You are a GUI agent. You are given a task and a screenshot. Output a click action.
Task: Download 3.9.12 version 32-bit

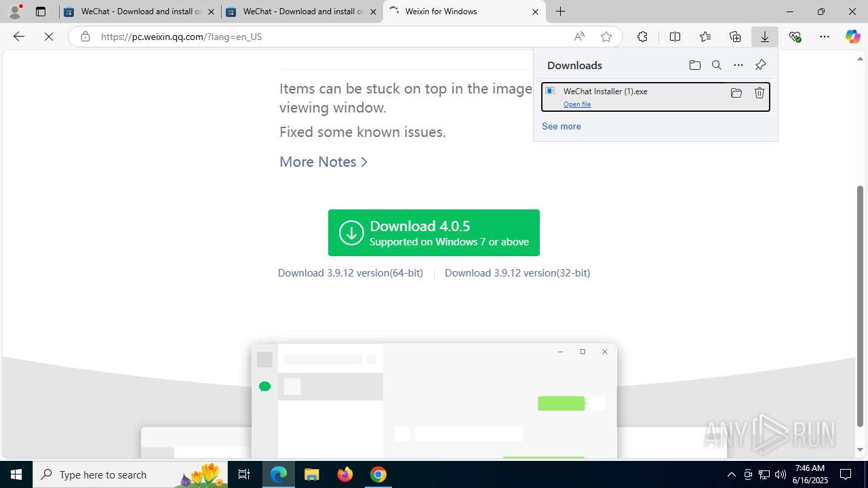coord(517,272)
